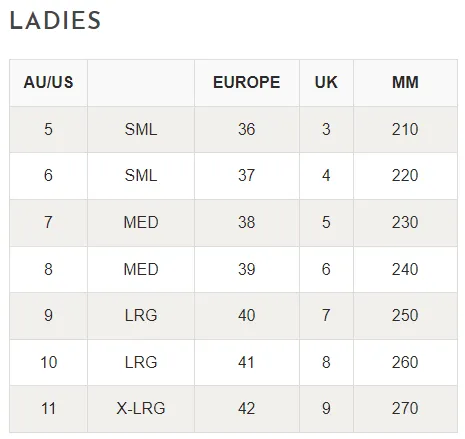Viewport: 465px width, 439px height.
Task: Click the MM column header
Action: pos(405,83)
